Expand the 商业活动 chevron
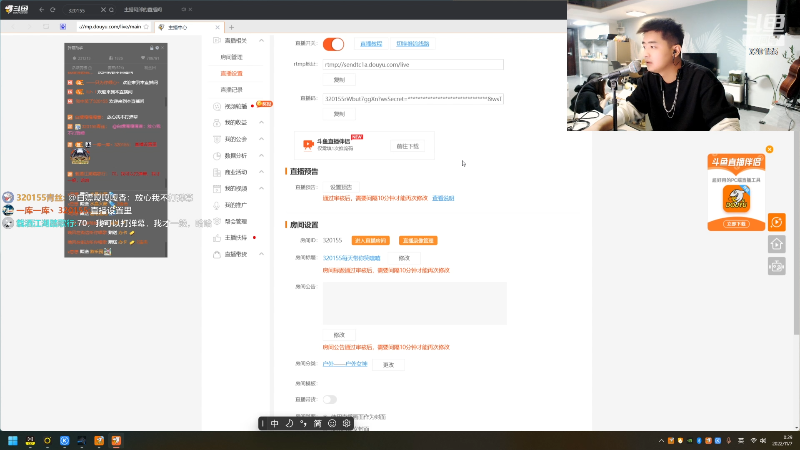800x450 pixels. click(x=261, y=172)
